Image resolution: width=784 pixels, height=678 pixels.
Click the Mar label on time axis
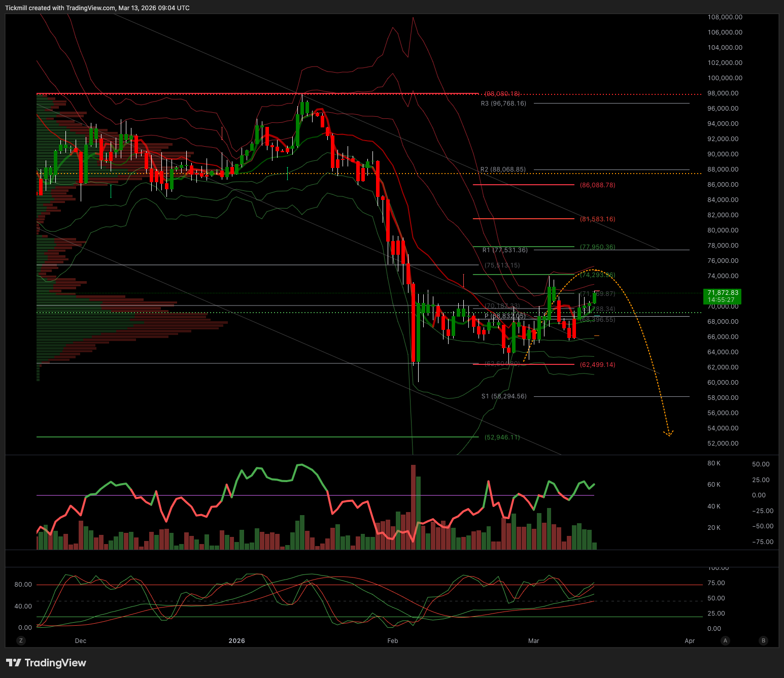(x=533, y=640)
